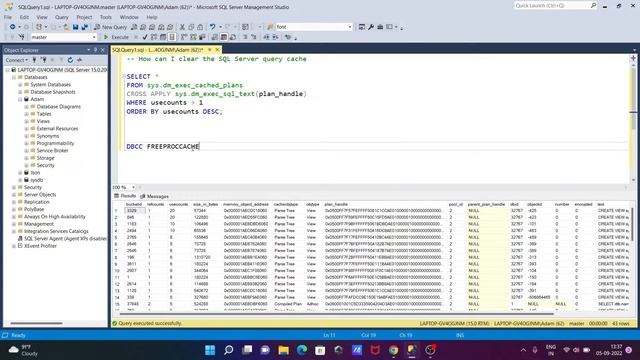
Task: Expand the Management node
Action: tap(14, 224)
